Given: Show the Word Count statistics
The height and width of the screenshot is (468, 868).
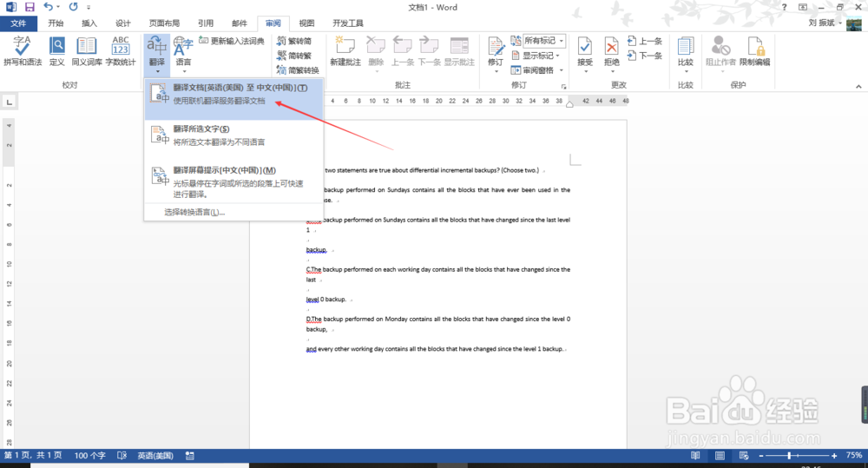Looking at the screenshot, I should [121, 51].
